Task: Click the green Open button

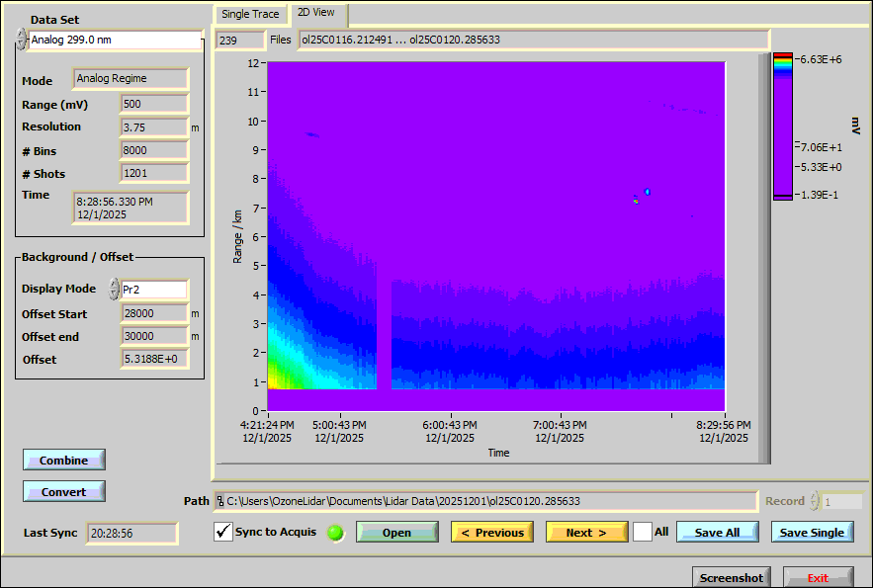Action: click(x=396, y=533)
